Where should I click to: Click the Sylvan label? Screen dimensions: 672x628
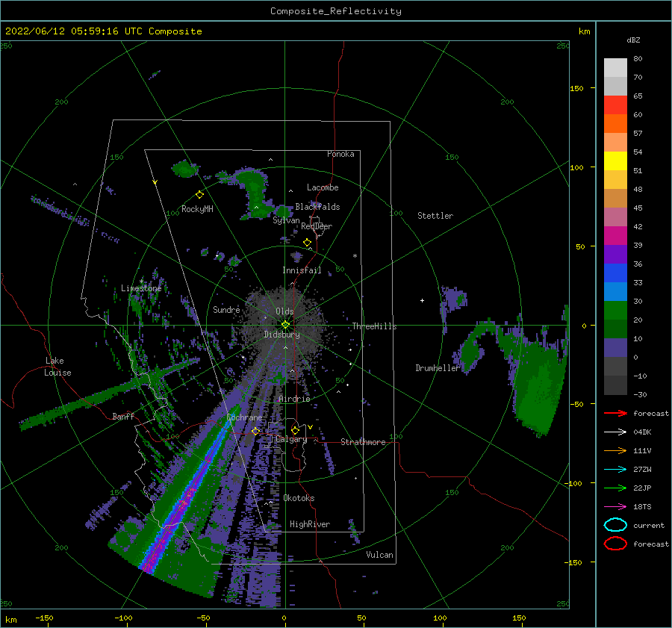(286, 220)
